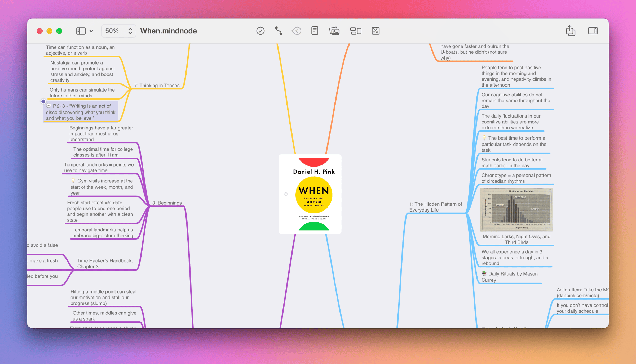Enter full screen with green button
636x364 pixels.
(x=59, y=31)
